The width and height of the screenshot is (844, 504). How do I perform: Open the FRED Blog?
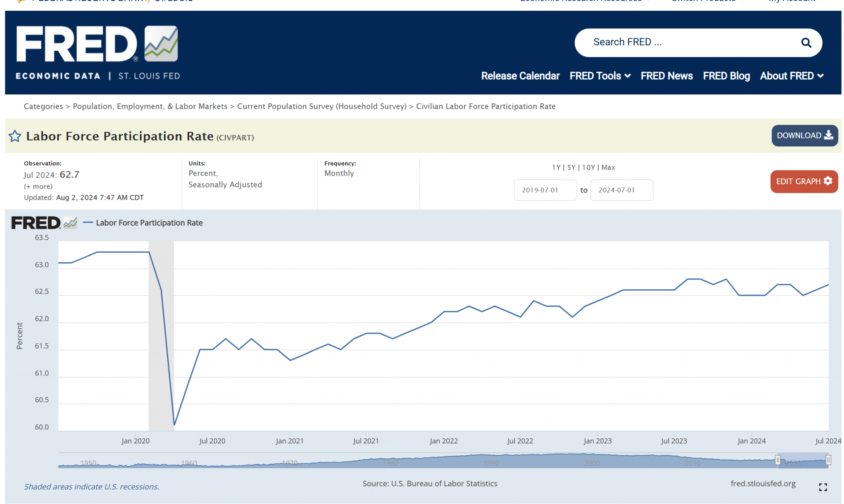pos(726,76)
